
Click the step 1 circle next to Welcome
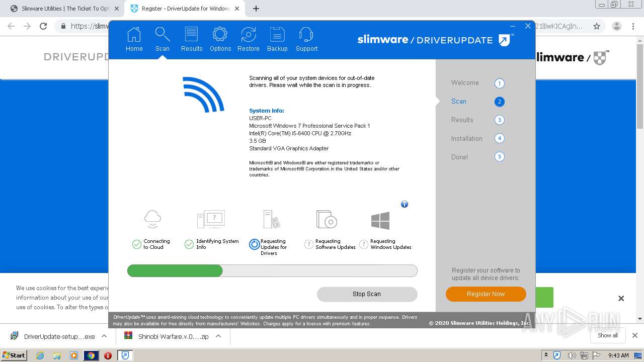coord(499,83)
